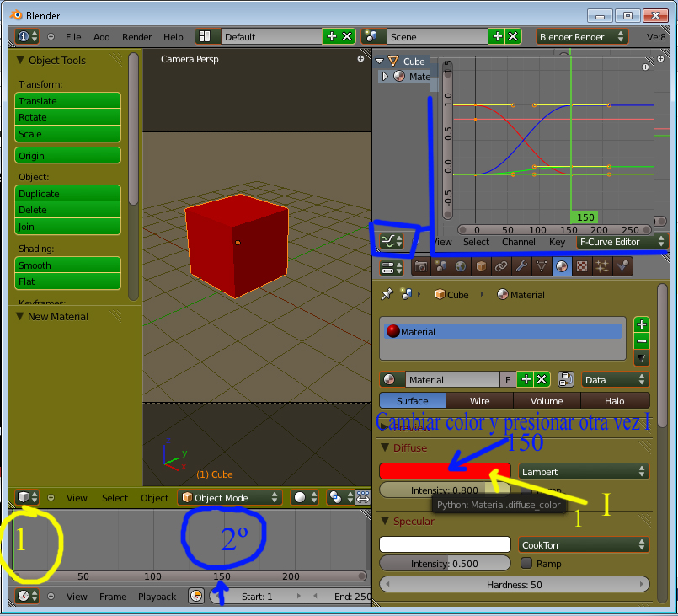The height and width of the screenshot is (616, 678).
Task: Open the Physics properties tab icon
Action: tap(622, 266)
